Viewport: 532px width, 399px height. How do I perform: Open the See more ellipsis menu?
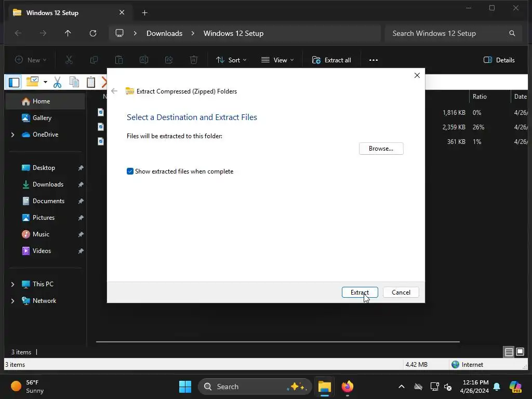pyautogui.click(x=373, y=60)
